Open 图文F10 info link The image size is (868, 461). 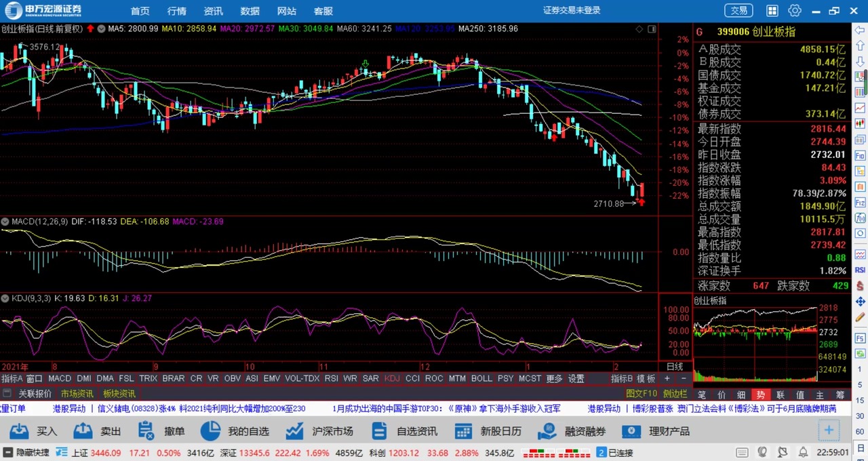pyautogui.click(x=641, y=393)
